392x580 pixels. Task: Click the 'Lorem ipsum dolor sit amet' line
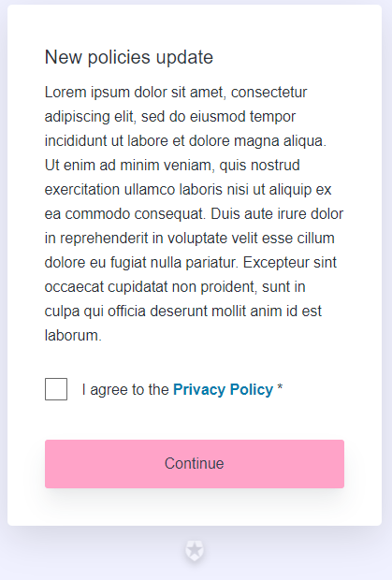click(x=176, y=92)
